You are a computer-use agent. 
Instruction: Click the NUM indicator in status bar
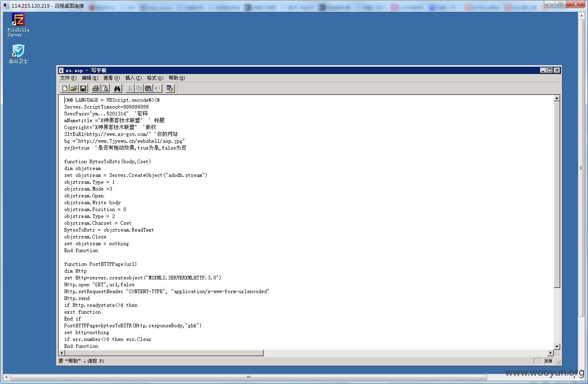(548, 361)
